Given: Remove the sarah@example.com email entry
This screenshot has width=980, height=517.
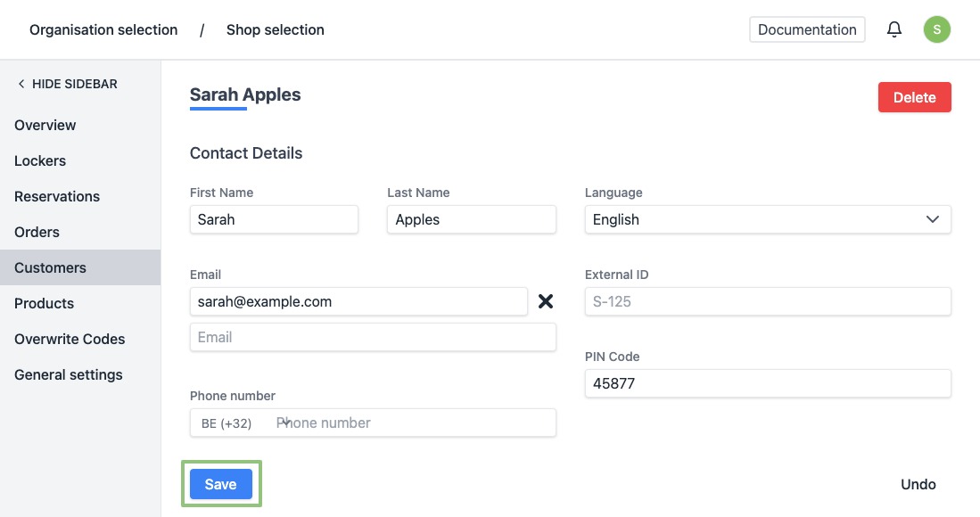Looking at the screenshot, I should [x=546, y=301].
